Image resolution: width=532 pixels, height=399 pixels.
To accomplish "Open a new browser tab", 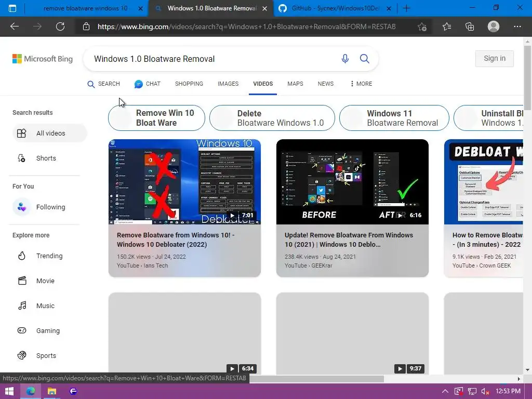I will 406,8.
